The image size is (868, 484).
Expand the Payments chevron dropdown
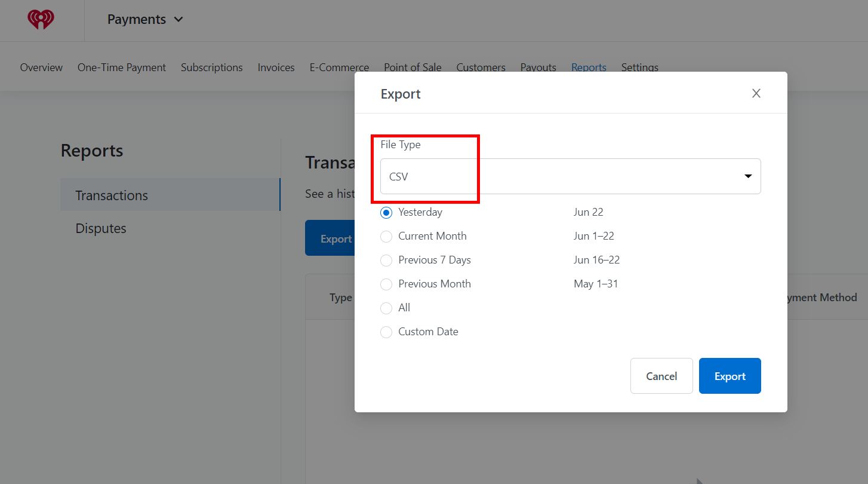coord(178,20)
